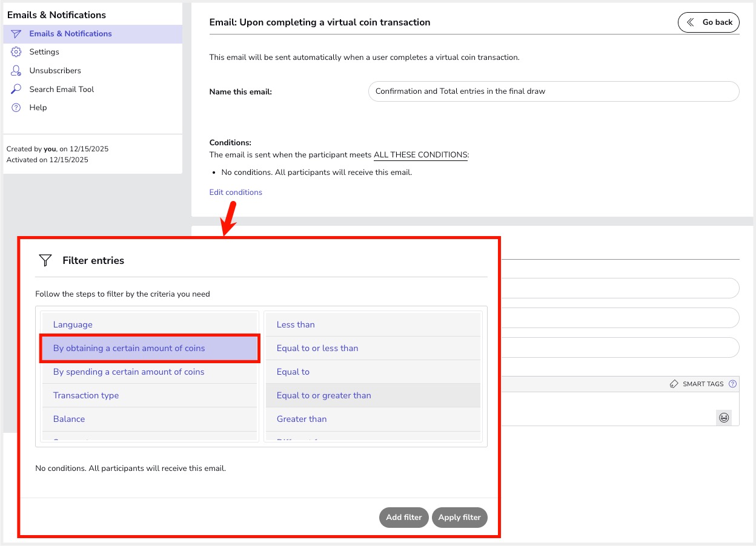The width and height of the screenshot is (756, 546).
Task: Click the Help question mark icon
Action: click(16, 108)
